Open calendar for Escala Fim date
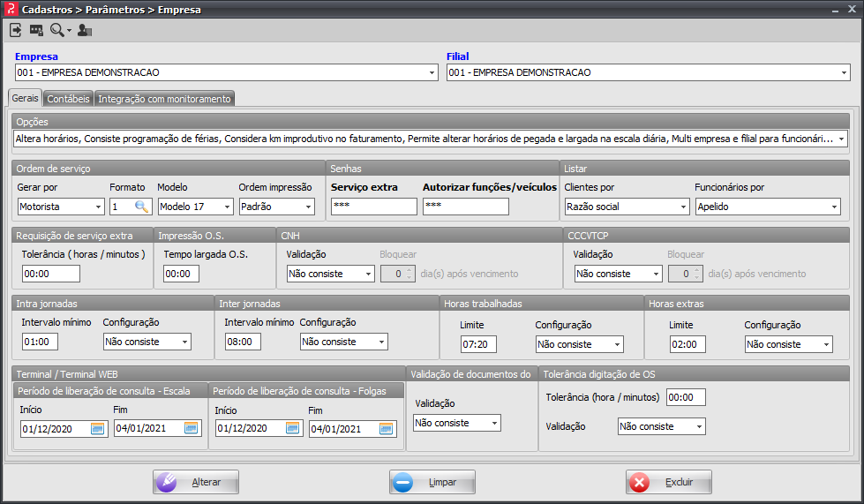Screen dimensions: 864x504 coord(192,428)
